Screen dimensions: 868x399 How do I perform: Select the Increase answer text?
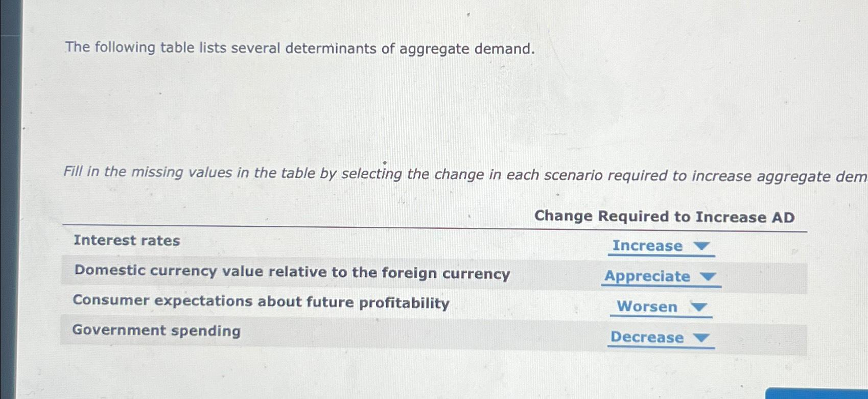(647, 246)
